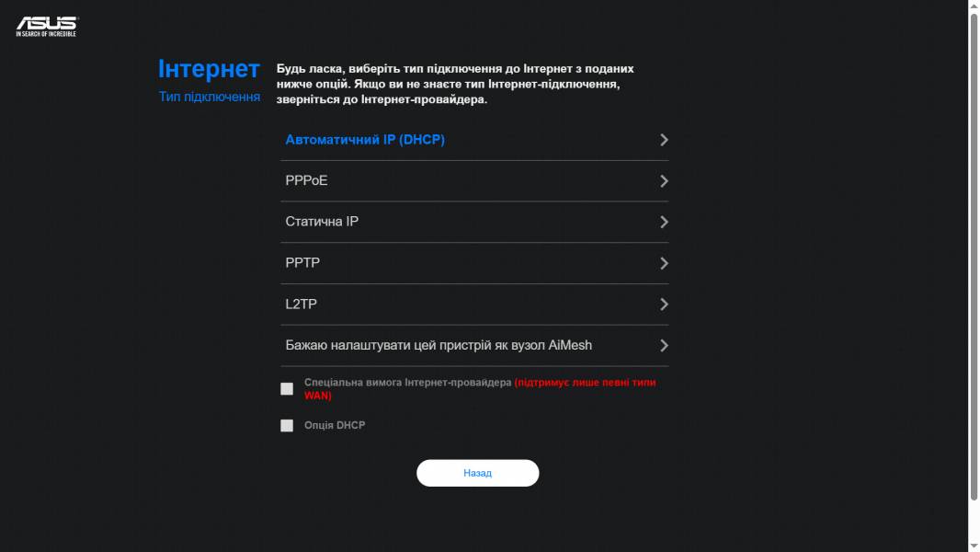
Task: Click the Тип підключення subtitle
Action: click(x=210, y=97)
